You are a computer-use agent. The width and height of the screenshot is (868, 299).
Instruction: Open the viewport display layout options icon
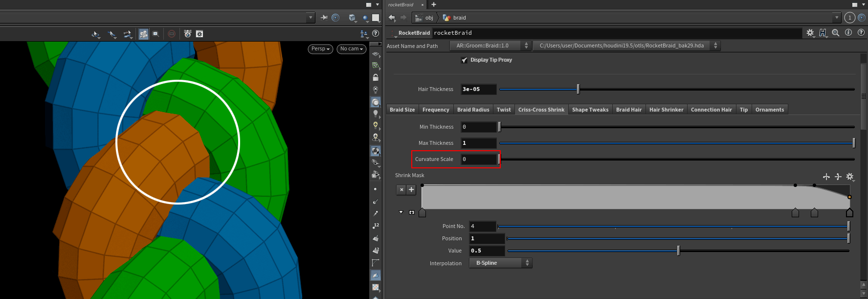(364, 34)
